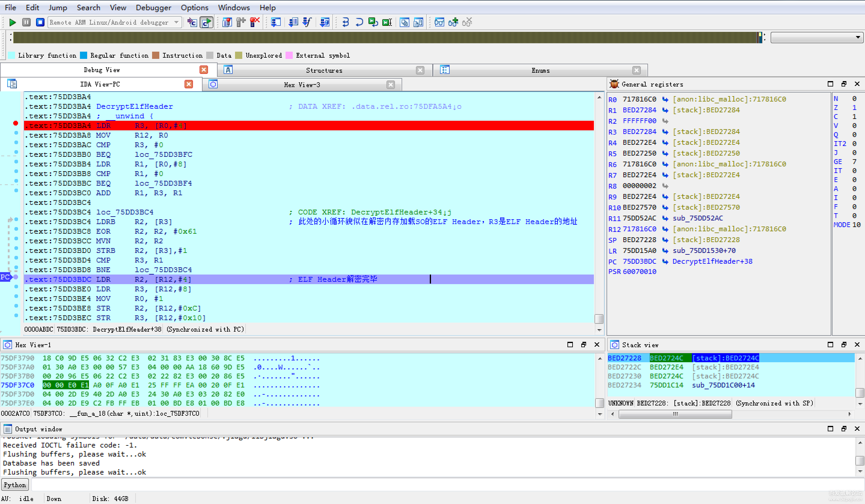The height and width of the screenshot is (504, 865).
Task: Click the Python console language button
Action: tap(15, 485)
